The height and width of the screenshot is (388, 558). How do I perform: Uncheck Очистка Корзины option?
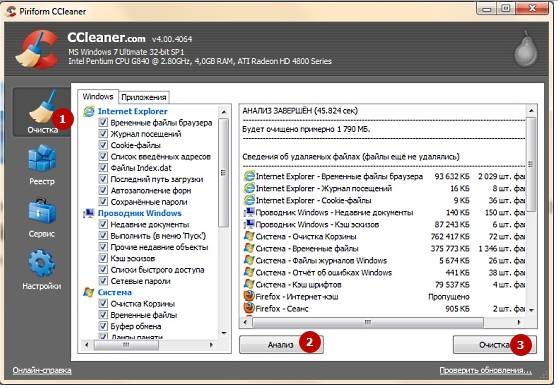click(x=103, y=304)
